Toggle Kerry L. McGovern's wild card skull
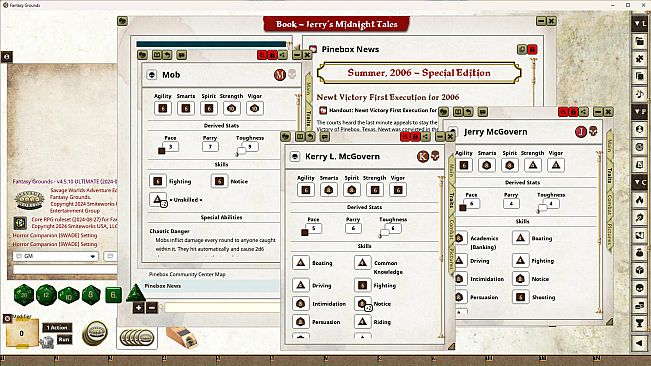Screen dimensions: 651x366 click(x=435, y=156)
